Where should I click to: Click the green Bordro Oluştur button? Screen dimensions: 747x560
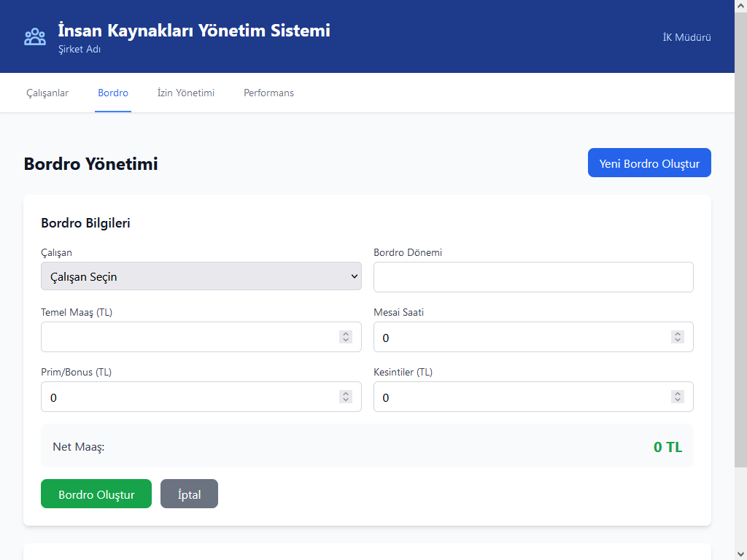coord(96,494)
